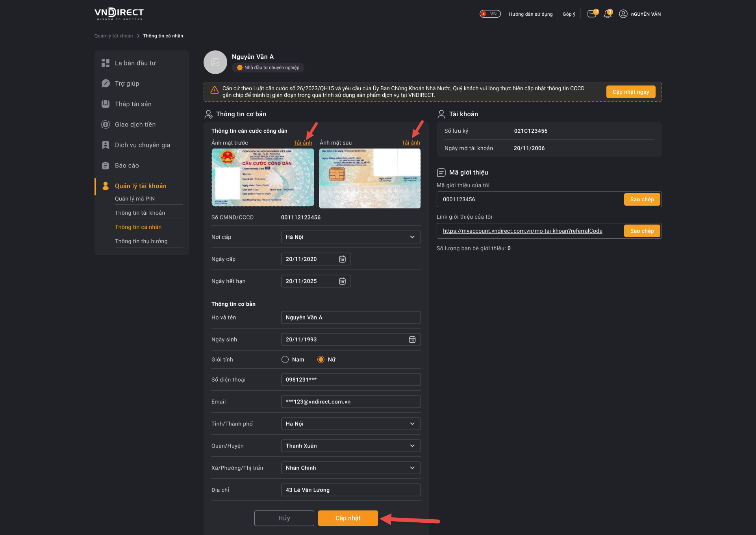The height and width of the screenshot is (535, 756).
Task: Click the Thông tin cơ bản section icon
Action: (x=208, y=114)
